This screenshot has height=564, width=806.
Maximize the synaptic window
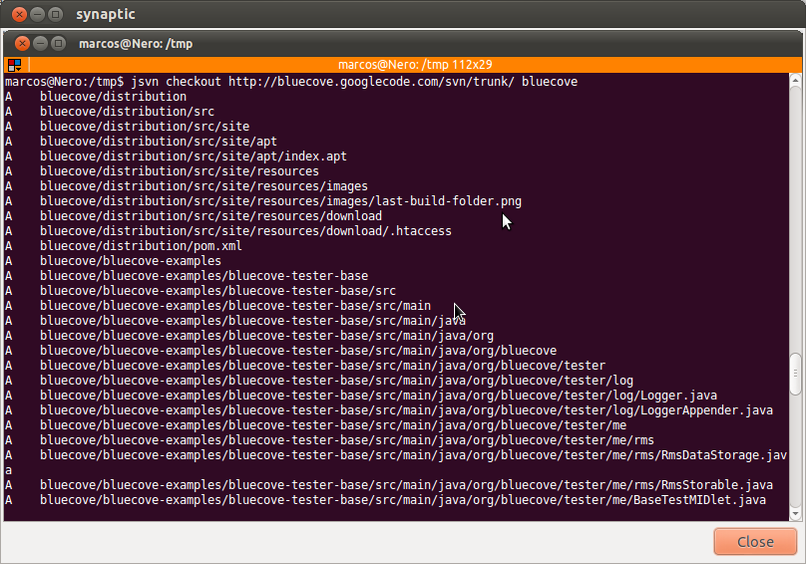point(56,14)
